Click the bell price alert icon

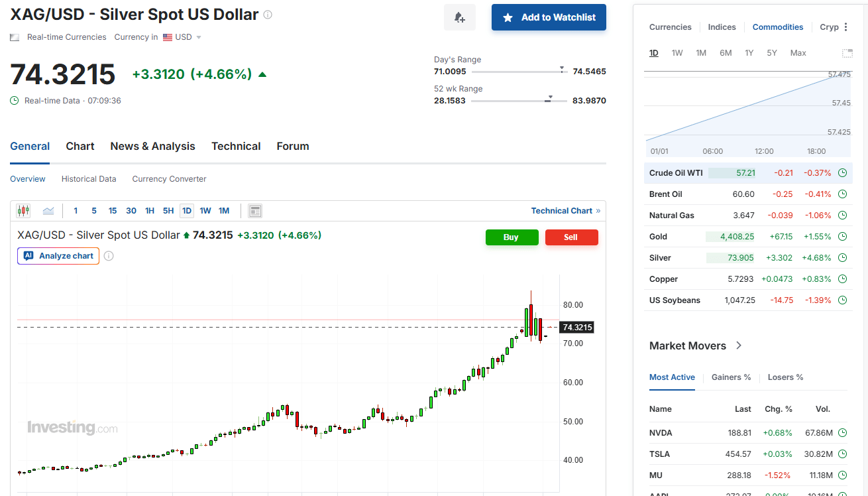460,17
